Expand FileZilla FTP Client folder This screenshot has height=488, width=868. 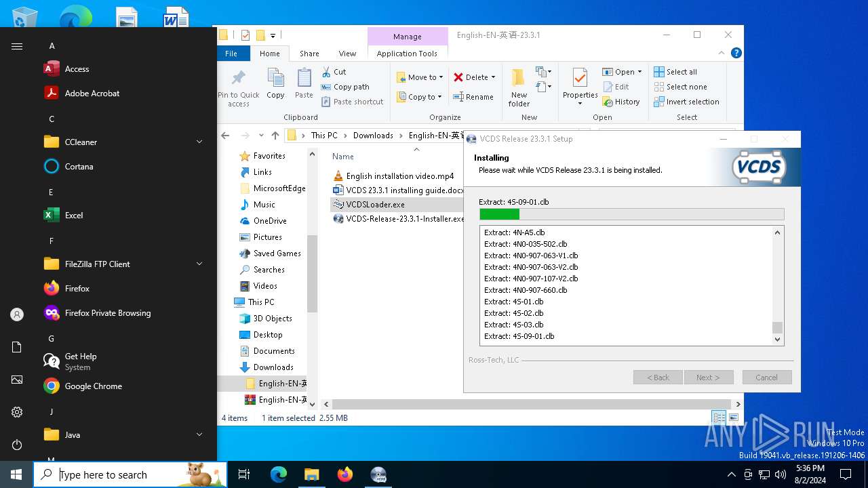click(199, 264)
